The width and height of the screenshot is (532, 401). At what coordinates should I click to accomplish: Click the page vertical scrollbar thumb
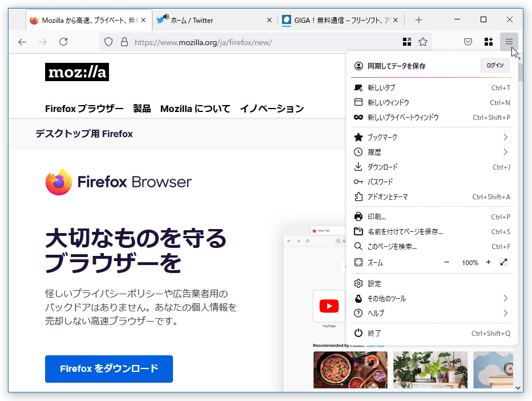pos(520,72)
